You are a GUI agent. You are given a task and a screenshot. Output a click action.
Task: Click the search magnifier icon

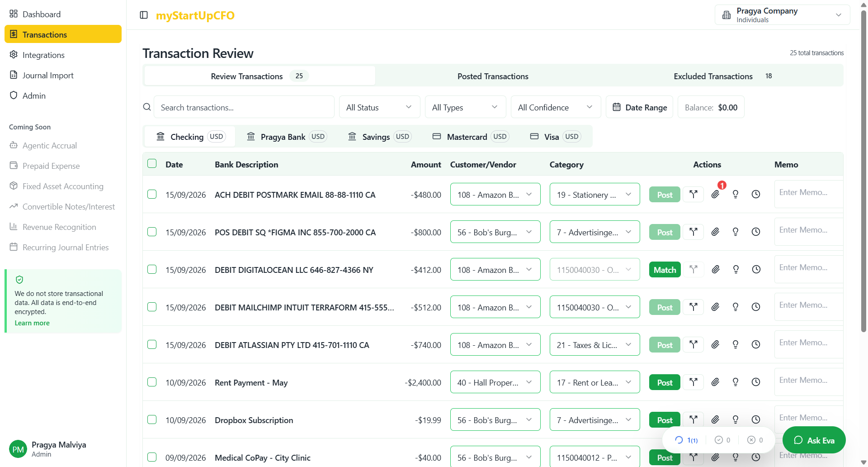[x=147, y=107]
